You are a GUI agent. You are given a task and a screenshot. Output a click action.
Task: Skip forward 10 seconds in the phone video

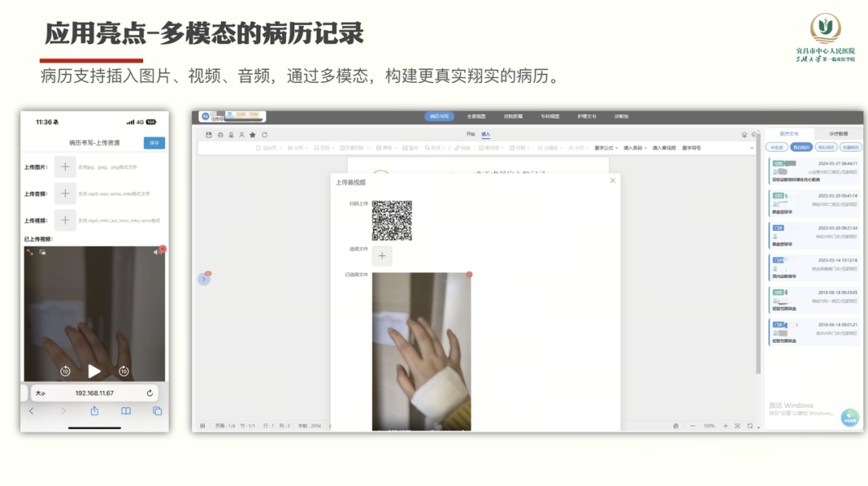[124, 371]
